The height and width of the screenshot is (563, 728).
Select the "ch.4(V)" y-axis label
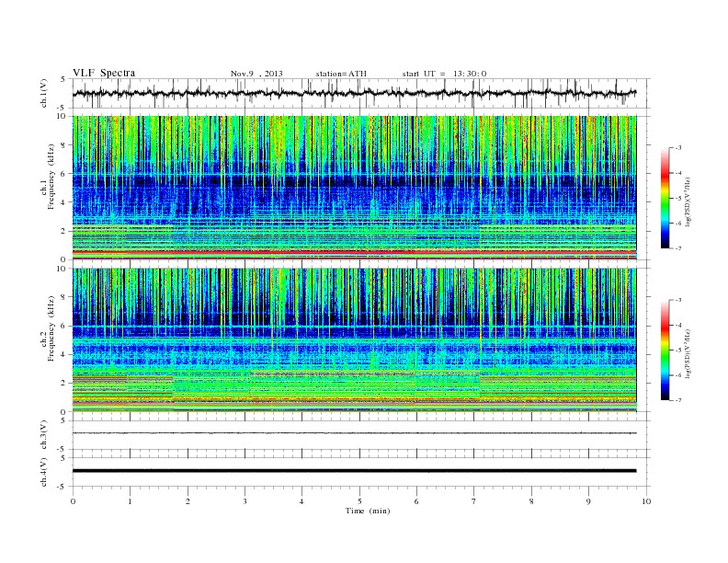coord(43,472)
